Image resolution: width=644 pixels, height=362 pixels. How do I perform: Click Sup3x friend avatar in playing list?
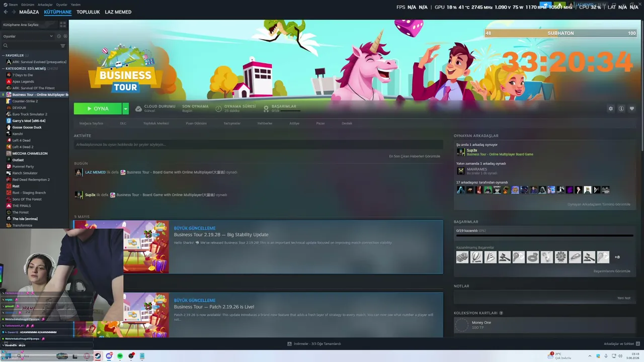(x=460, y=152)
